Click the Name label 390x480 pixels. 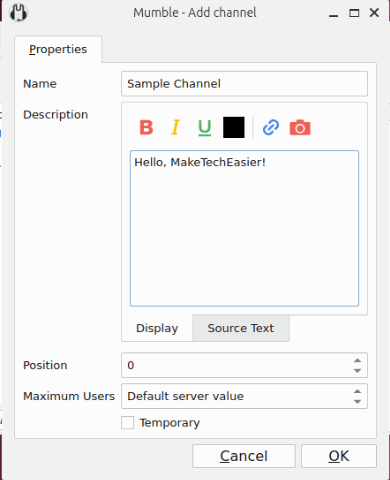click(x=40, y=84)
